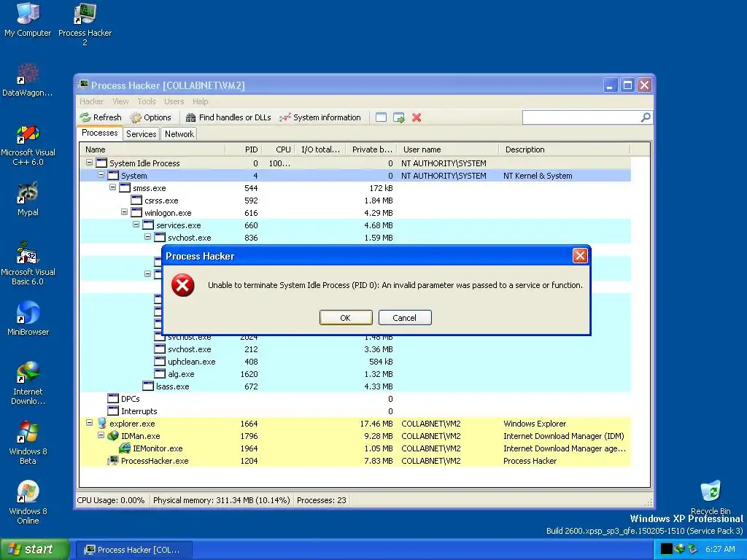Viewport: 747px width, 560px height.
Task: Select the MiniBrowser desktop shortcut
Action: (28, 319)
